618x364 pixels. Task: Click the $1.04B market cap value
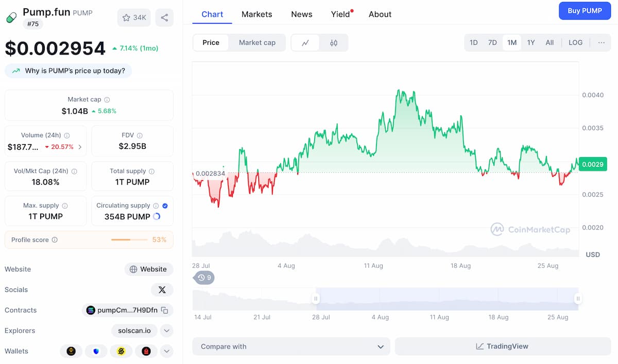[75, 111]
